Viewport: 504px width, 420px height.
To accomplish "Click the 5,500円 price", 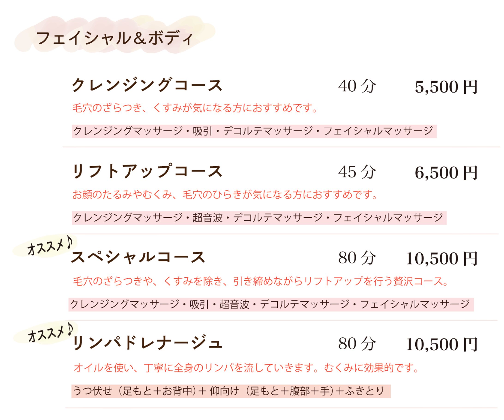I will coord(446,87).
